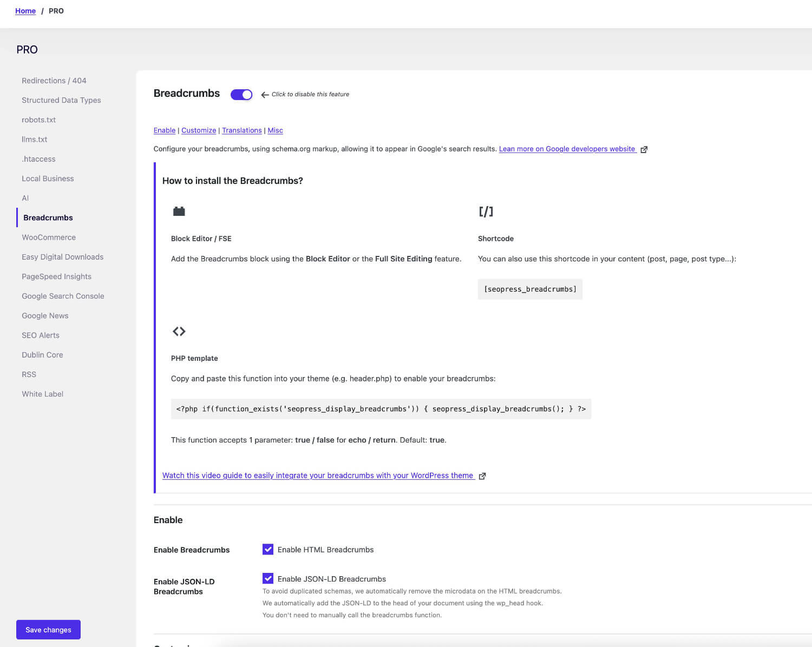812x647 pixels.
Task: Click the Misc anchor link
Action: (275, 130)
